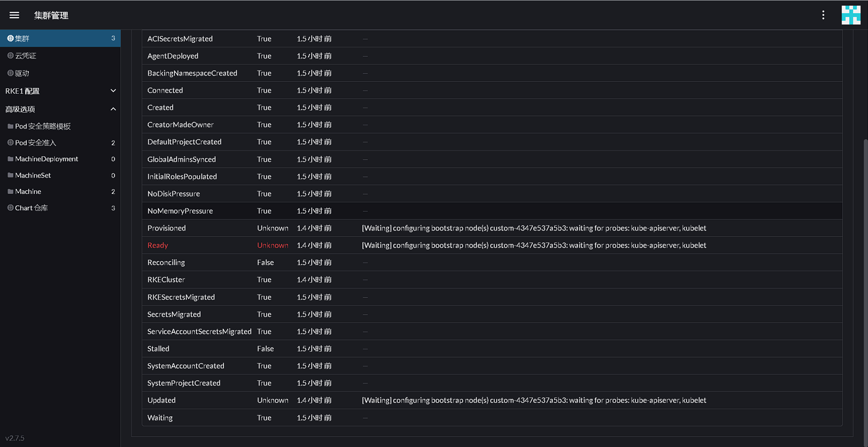Collapse the 高级选项 section
Viewport: 868px width, 447px height.
tap(113, 109)
